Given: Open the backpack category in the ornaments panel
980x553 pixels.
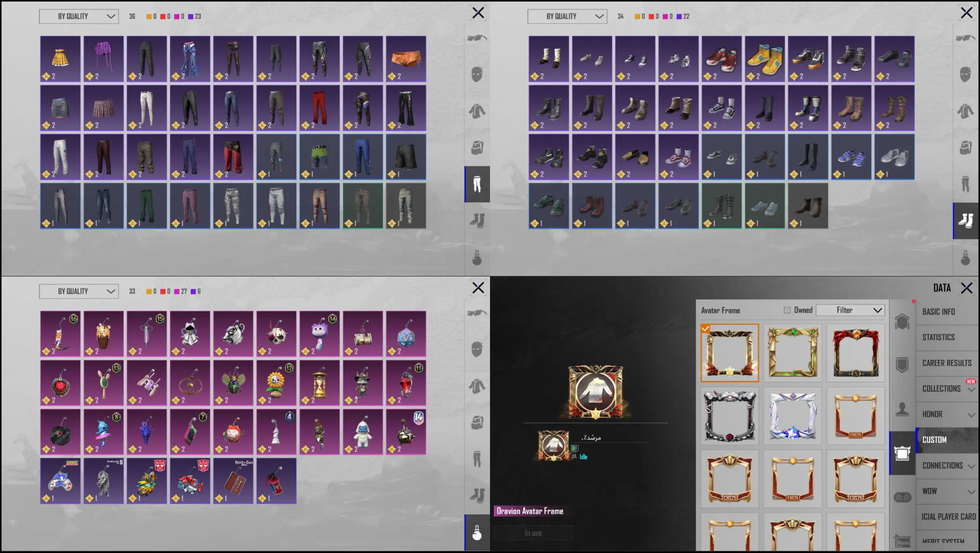Looking at the screenshot, I should point(477,423).
